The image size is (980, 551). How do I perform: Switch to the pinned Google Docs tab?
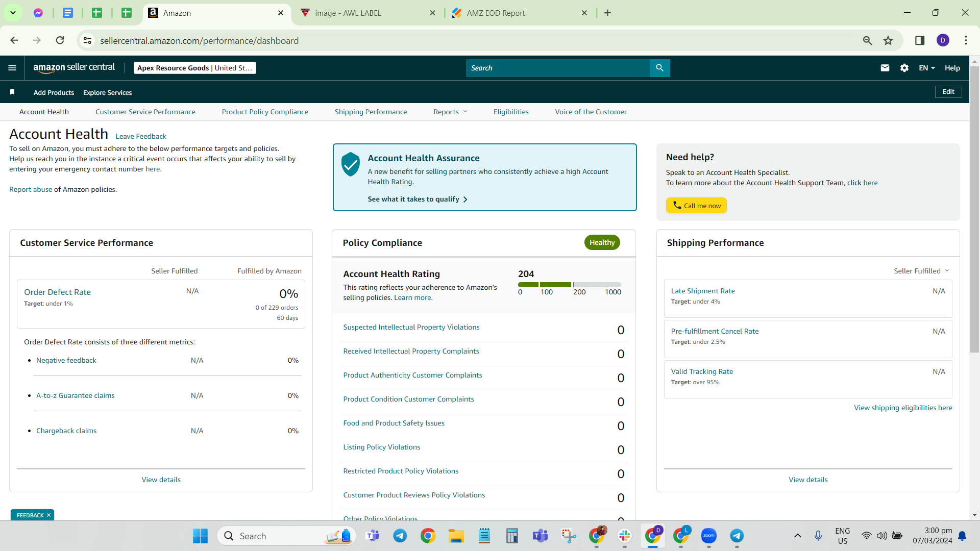68,13
